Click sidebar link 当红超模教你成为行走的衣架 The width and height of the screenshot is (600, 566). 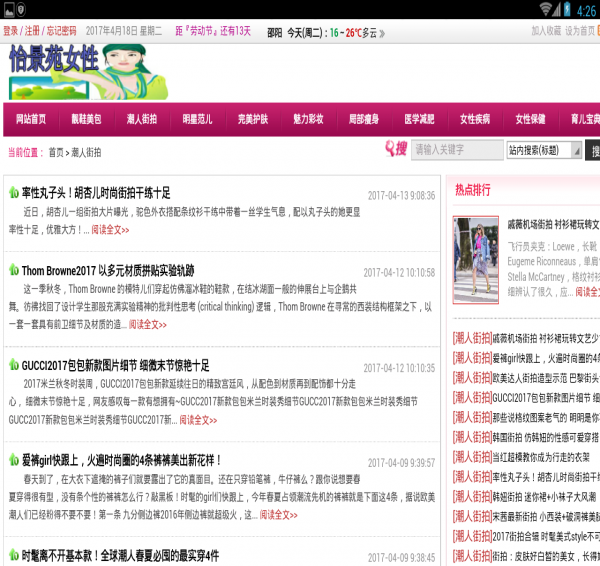(x=541, y=457)
